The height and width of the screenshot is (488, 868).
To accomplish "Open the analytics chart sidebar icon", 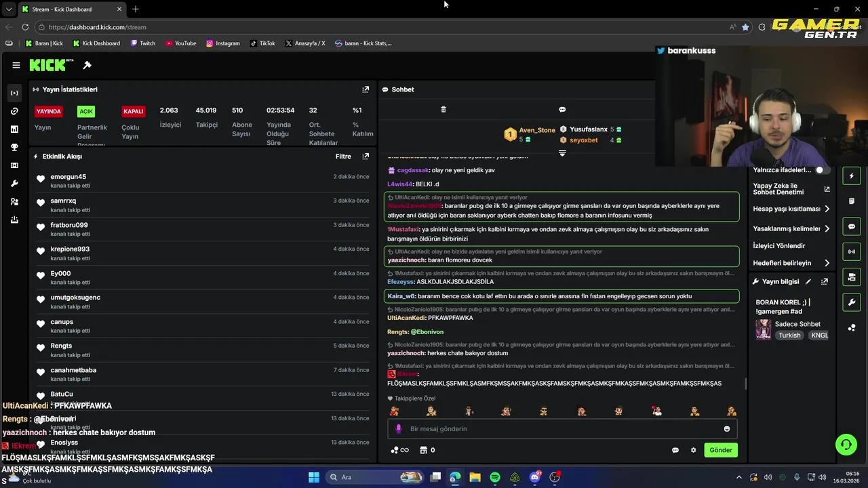I will coord(14,129).
